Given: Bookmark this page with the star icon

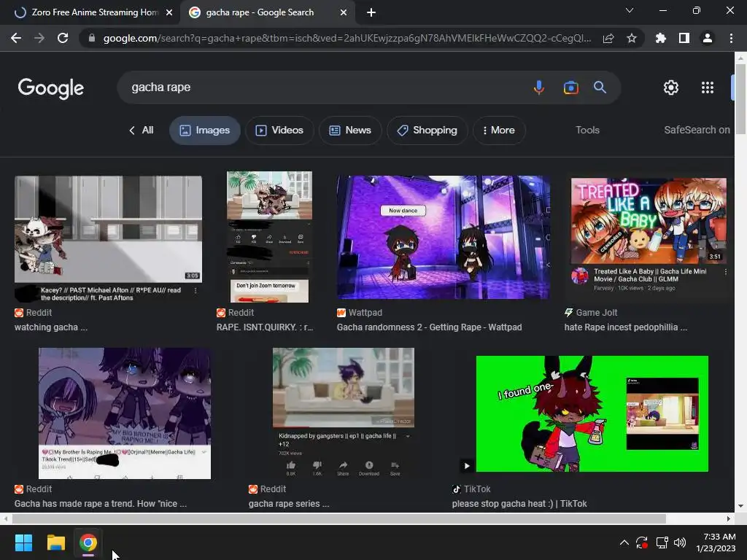Looking at the screenshot, I should point(632,38).
